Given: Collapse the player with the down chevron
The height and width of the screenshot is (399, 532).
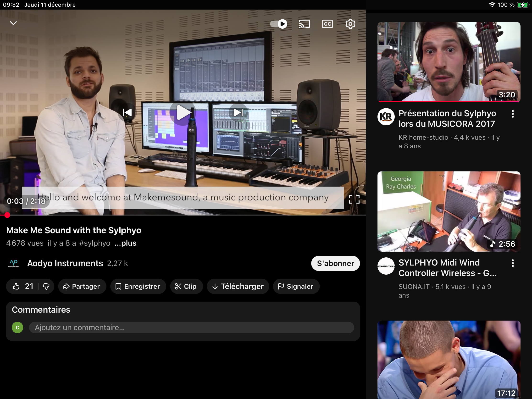Looking at the screenshot, I should pos(13,23).
